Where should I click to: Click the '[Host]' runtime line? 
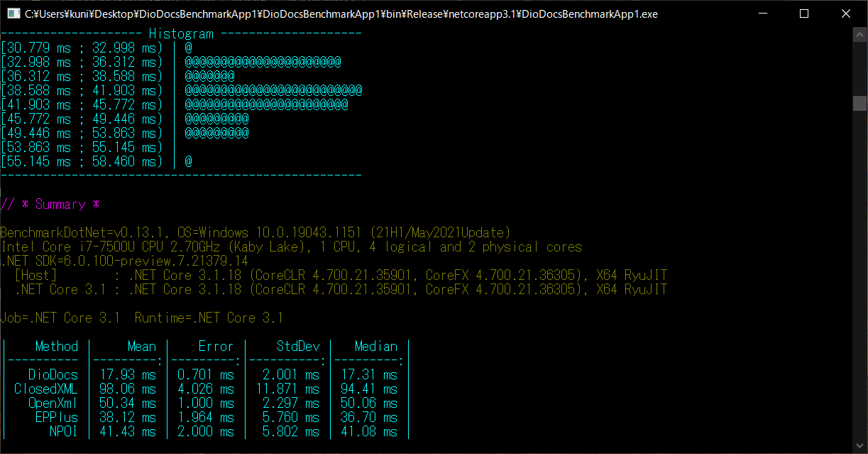click(341, 275)
